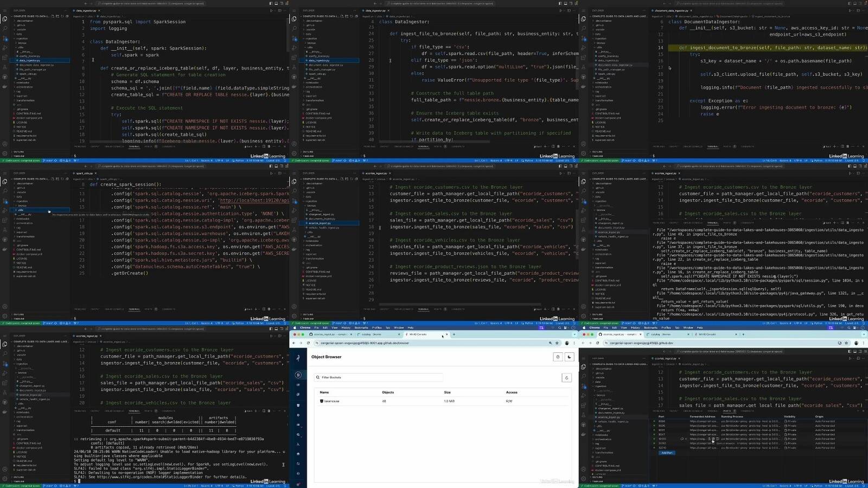Click Split Editor icon in first data_ingestor.py frame
The image size is (868, 488).
[x=279, y=10]
